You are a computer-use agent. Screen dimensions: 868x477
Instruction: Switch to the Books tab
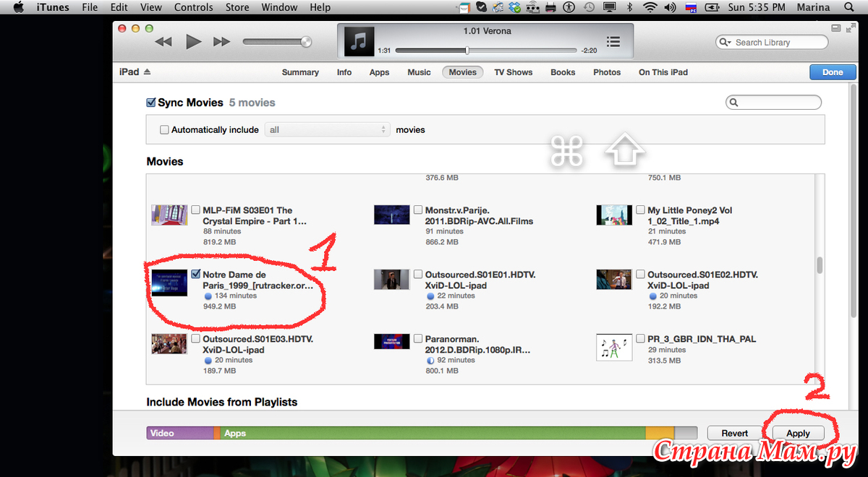(563, 72)
